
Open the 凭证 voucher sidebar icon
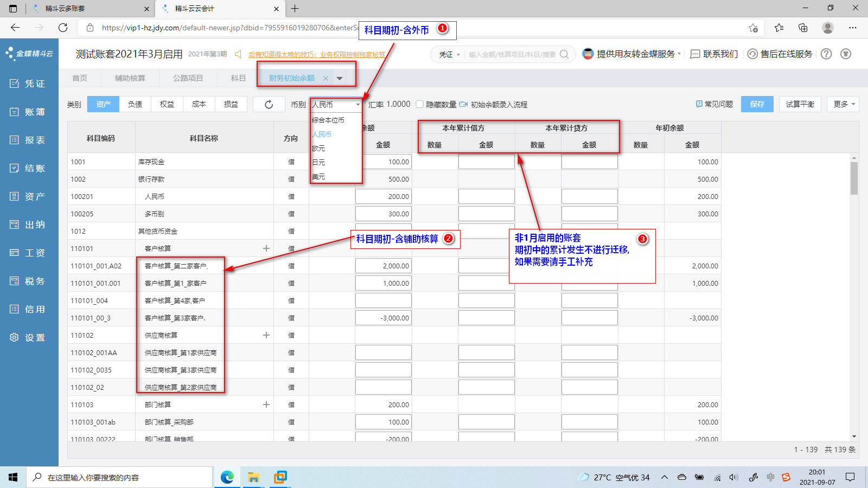[15, 84]
